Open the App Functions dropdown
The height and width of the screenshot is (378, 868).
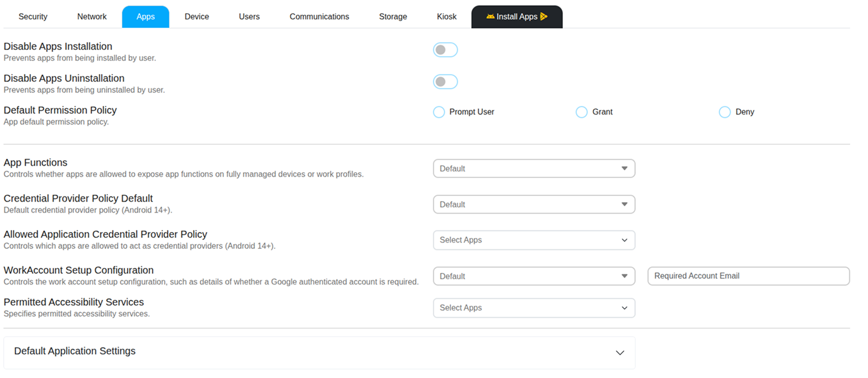[534, 169]
